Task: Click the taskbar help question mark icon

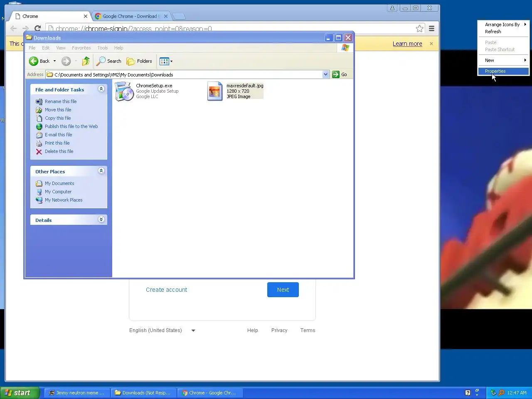Action: 468,393
